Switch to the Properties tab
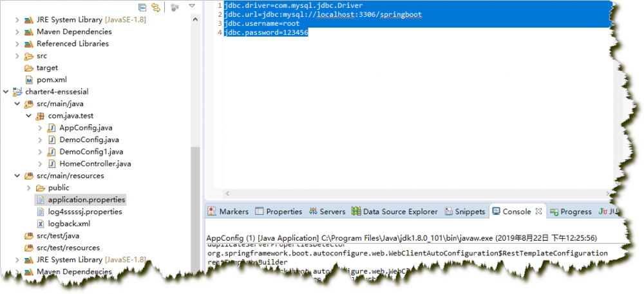Viewport: 644px width, 294px height. 279,212
